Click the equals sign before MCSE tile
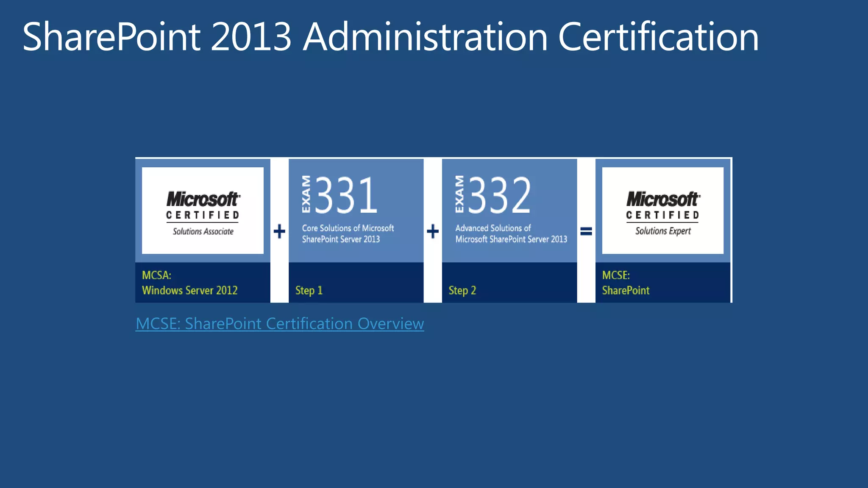The height and width of the screenshot is (488, 868). coord(586,231)
